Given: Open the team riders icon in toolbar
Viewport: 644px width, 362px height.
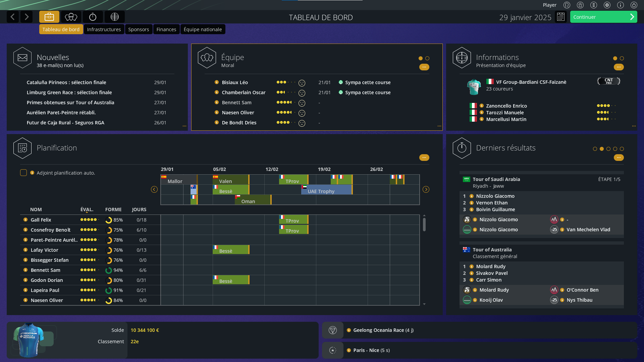Looking at the screenshot, I should coord(71,17).
